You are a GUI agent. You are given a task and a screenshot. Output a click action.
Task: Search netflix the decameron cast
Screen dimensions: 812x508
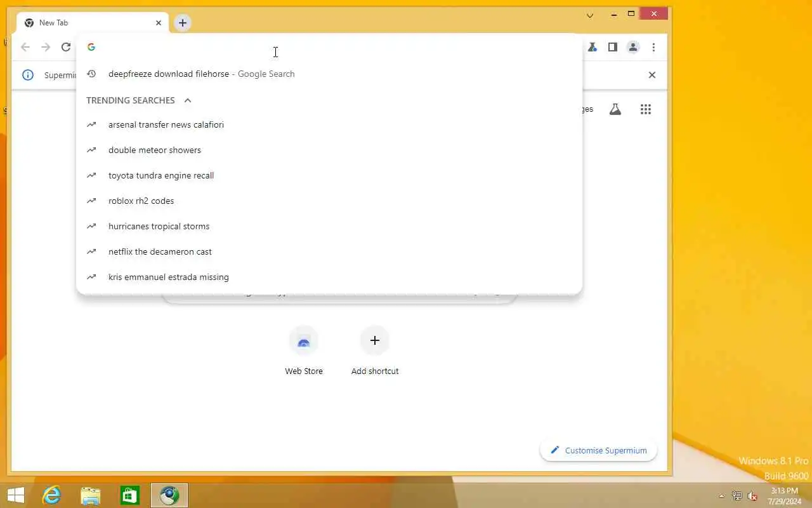(329, 251)
